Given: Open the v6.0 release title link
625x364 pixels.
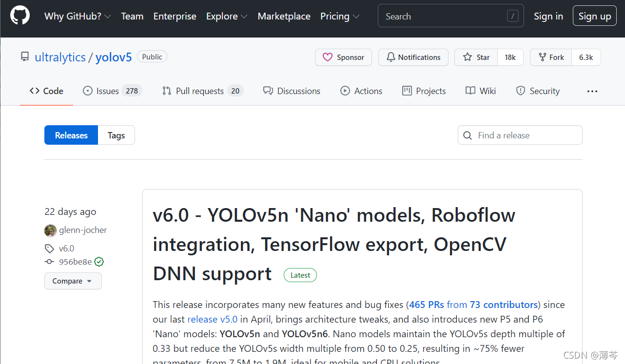Looking at the screenshot, I should click(334, 244).
